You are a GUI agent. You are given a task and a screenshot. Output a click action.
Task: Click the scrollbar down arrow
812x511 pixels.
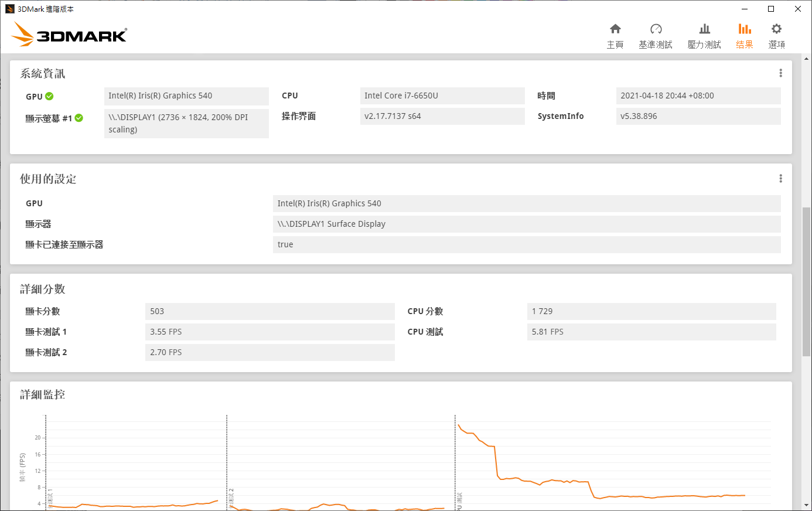[x=807, y=505]
